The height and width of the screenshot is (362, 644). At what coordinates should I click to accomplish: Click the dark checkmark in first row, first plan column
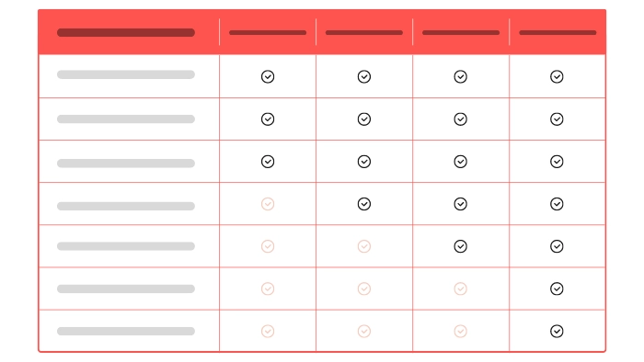coord(268,76)
